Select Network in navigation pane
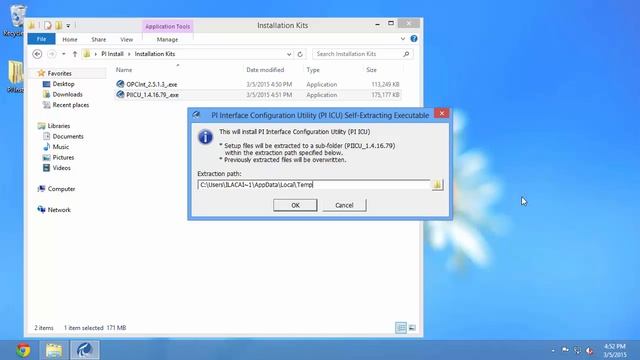640x360 pixels. [x=59, y=210]
